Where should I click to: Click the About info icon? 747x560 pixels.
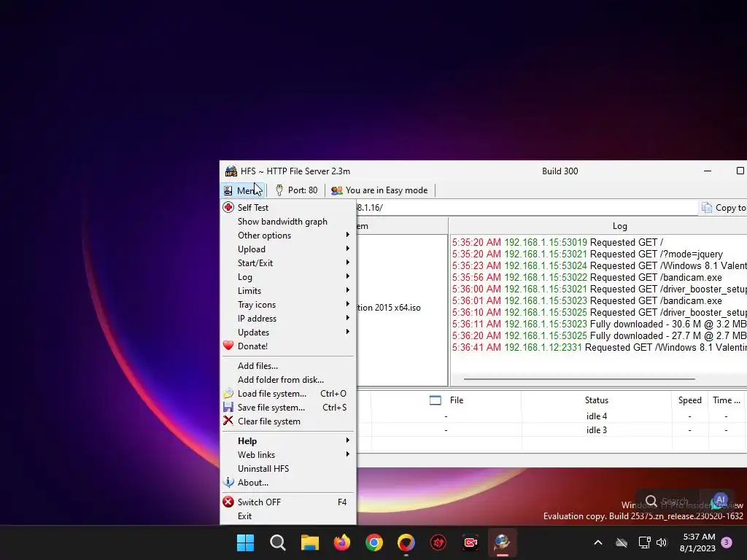point(228,483)
